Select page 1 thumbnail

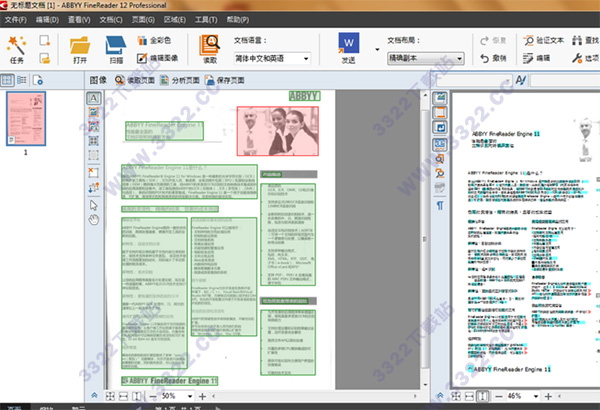(26, 119)
